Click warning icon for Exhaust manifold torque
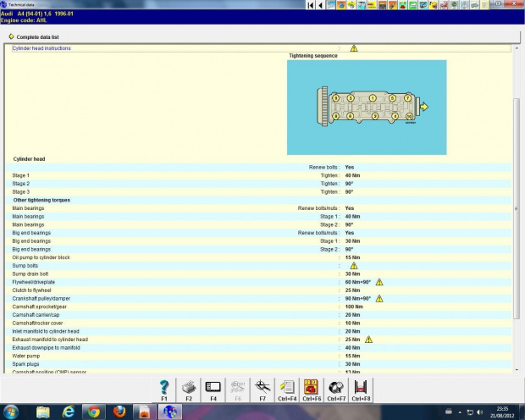This screenshot has height=420, width=525. [368, 339]
